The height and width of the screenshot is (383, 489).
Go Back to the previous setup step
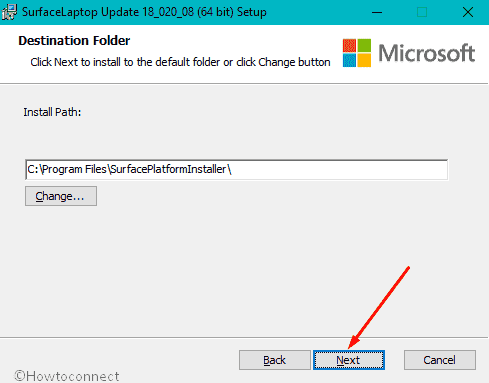point(274,360)
